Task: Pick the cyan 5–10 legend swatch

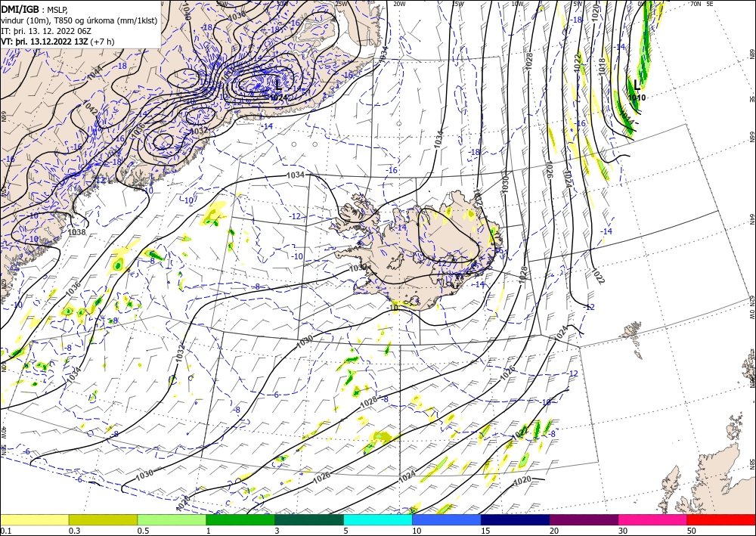Action: [378, 519]
